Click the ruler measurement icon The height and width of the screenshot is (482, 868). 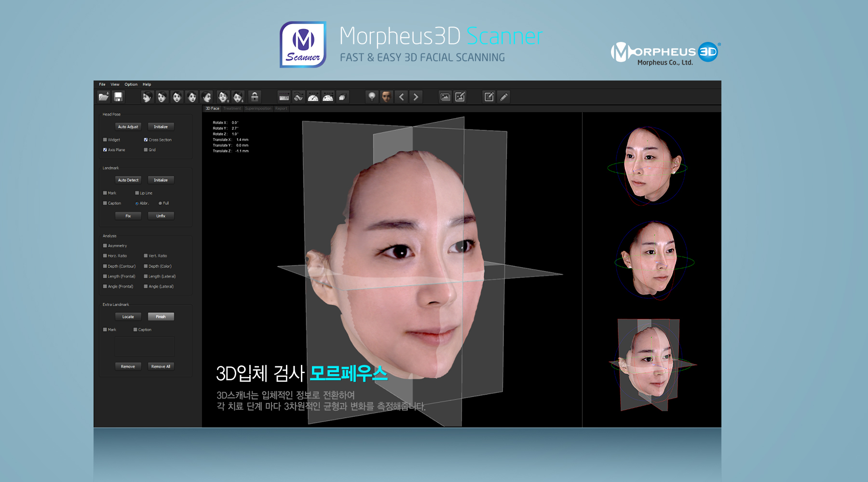tap(284, 97)
